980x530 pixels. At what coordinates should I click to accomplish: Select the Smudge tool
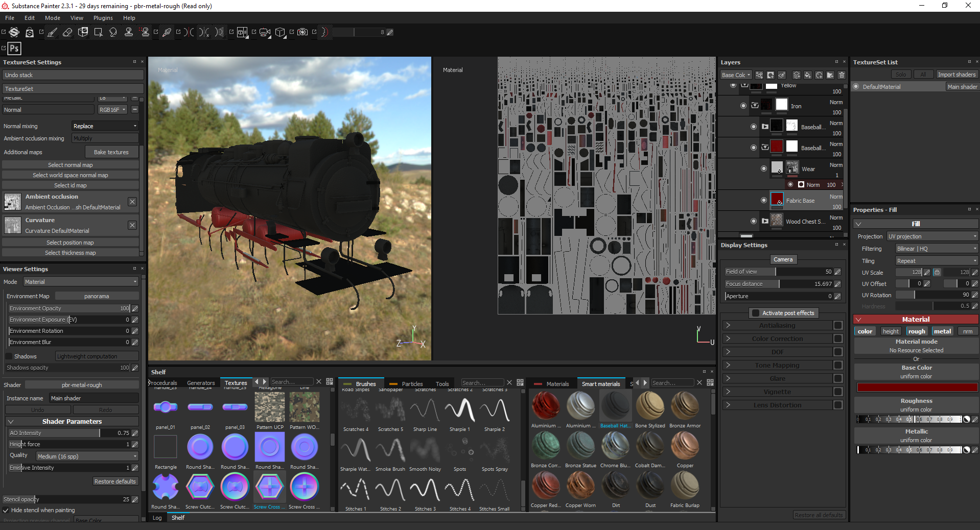(x=113, y=32)
